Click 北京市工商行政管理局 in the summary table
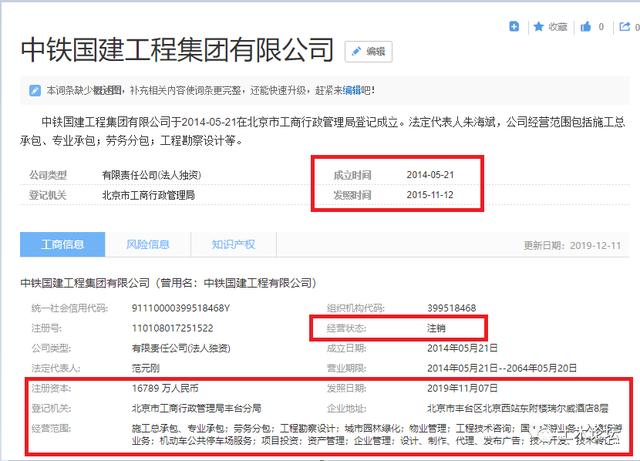Screen dimensions: 640x461 point(149,195)
